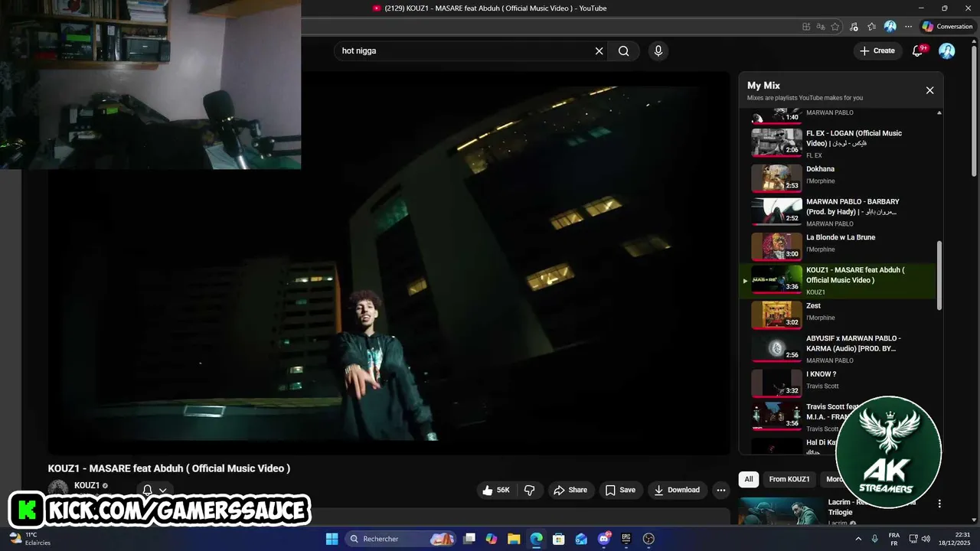The image size is (980, 551).
Task: Click the video title KOUZ1 - MASARE text
Action: tap(168, 468)
